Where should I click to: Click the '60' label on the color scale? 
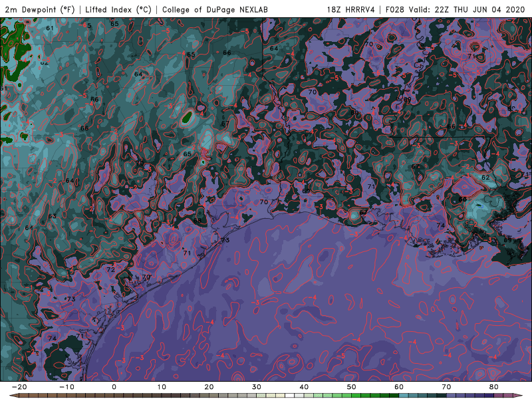click(x=399, y=387)
